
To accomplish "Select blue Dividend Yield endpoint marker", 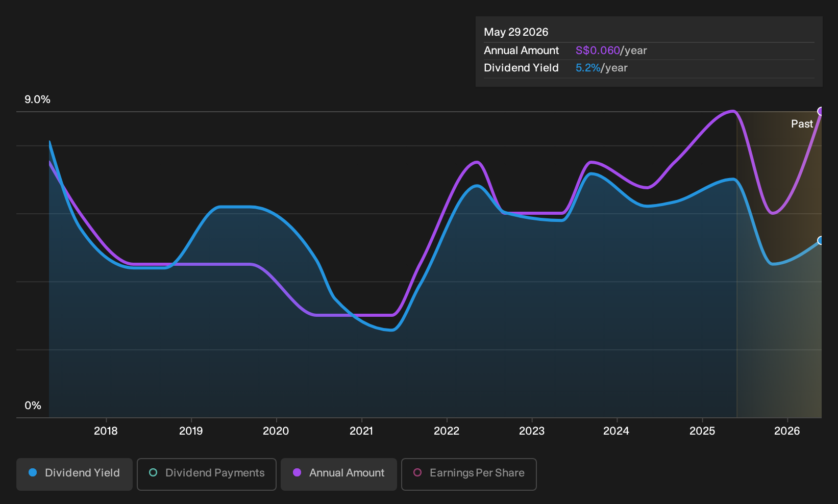I will click(821, 240).
